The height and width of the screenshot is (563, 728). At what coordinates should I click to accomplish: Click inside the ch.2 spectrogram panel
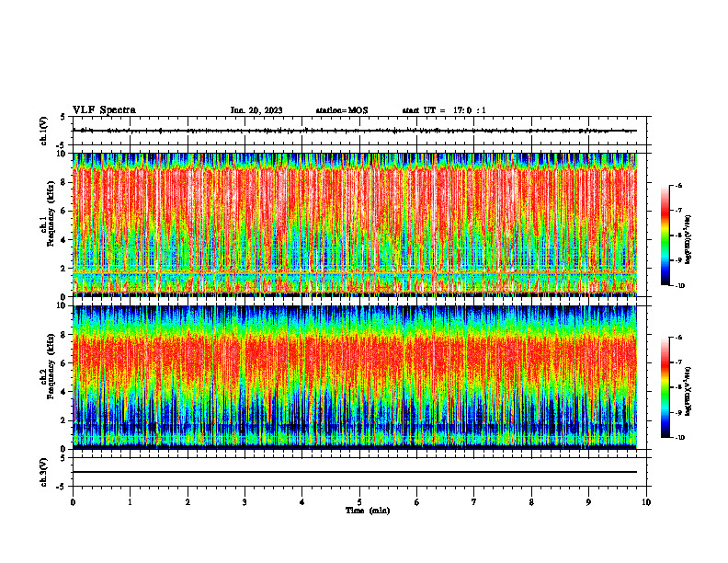(x=355, y=377)
